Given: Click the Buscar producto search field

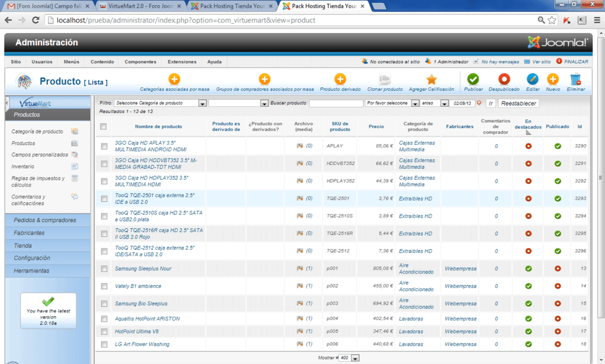Looking at the screenshot, I should coord(336,103).
